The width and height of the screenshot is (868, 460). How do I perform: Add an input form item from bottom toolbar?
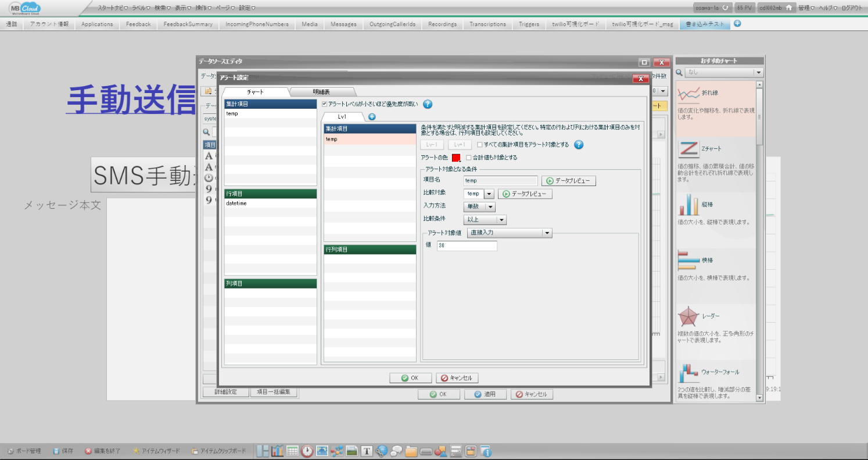tap(456, 451)
